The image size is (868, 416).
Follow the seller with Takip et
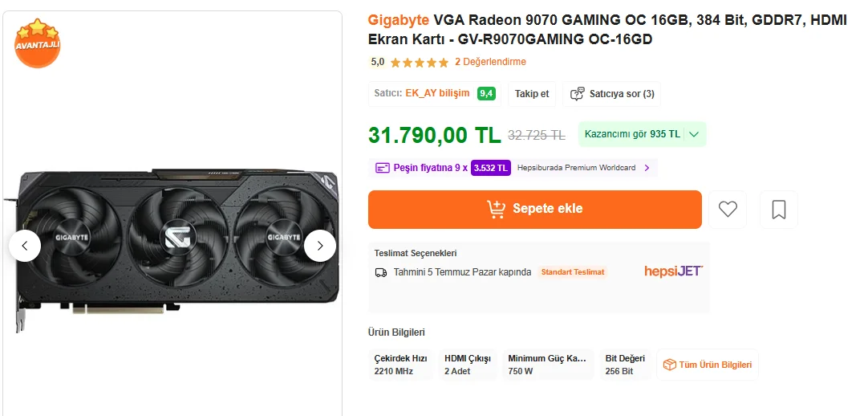pos(532,94)
